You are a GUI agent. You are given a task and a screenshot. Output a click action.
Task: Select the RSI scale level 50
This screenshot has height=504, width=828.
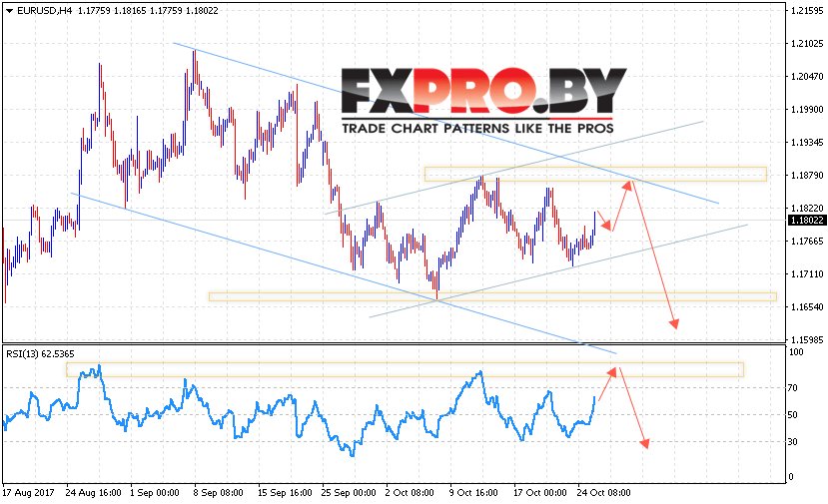793,415
